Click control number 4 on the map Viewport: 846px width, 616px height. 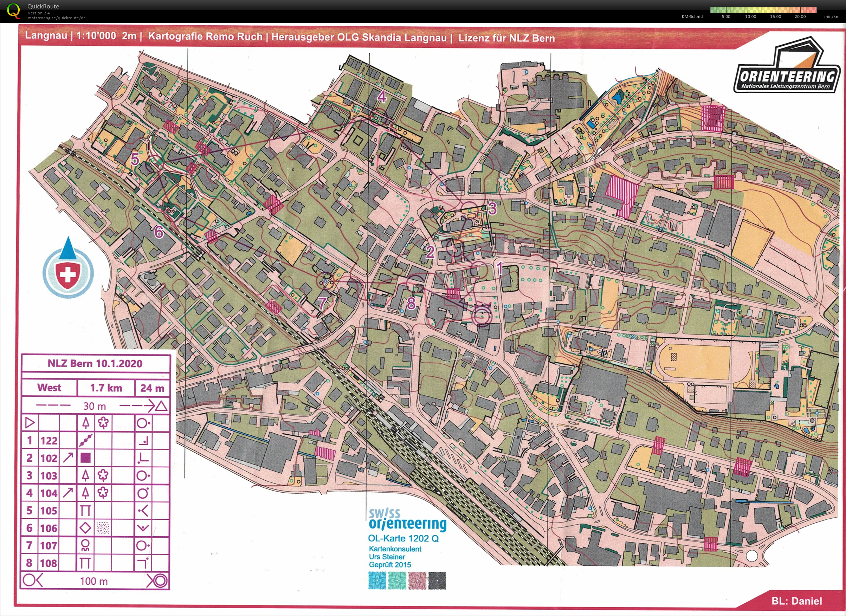tap(381, 97)
